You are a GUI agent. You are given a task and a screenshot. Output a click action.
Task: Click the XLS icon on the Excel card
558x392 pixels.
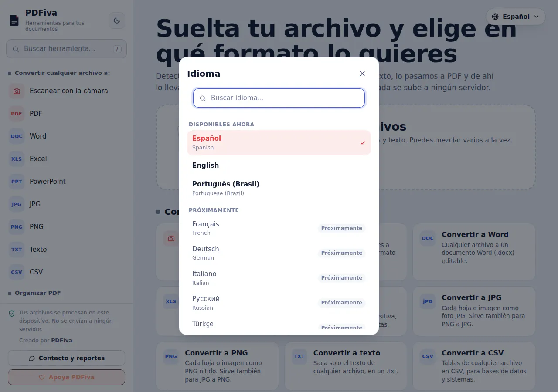click(171, 301)
